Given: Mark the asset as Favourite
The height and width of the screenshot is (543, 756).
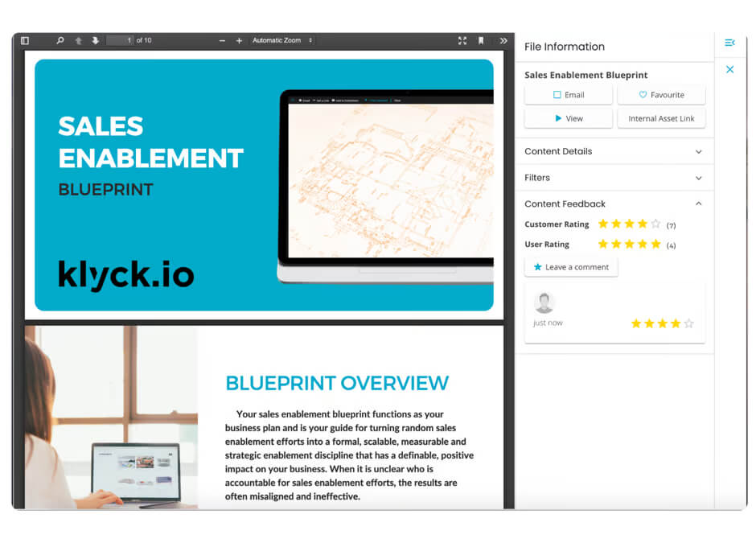Looking at the screenshot, I should (661, 95).
